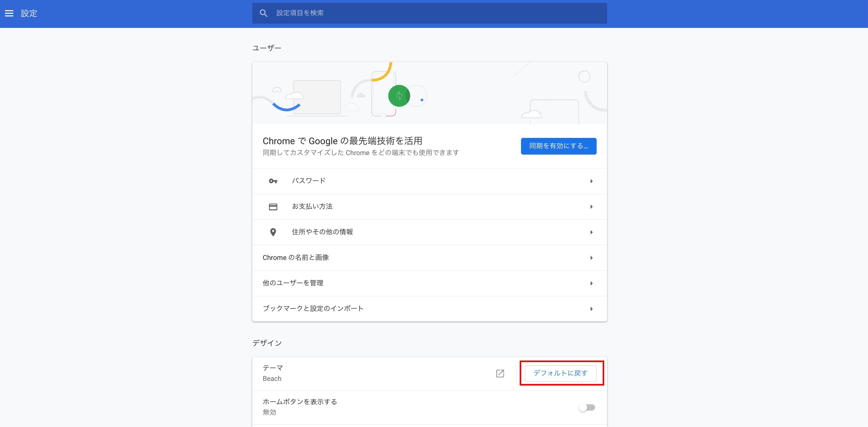Click the Beach theme name
868x427 pixels.
pos(272,379)
